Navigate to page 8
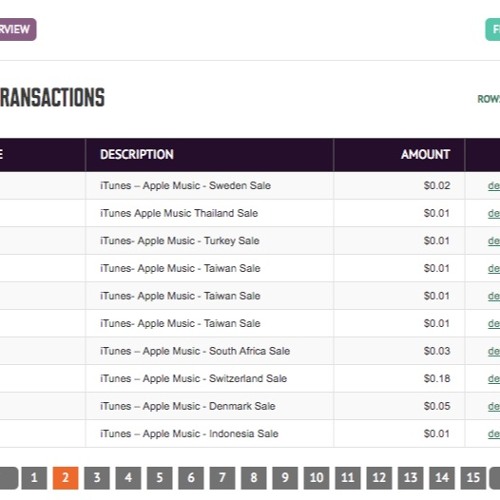The width and height of the screenshot is (500, 500). pyautogui.click(x=254, y=478)
